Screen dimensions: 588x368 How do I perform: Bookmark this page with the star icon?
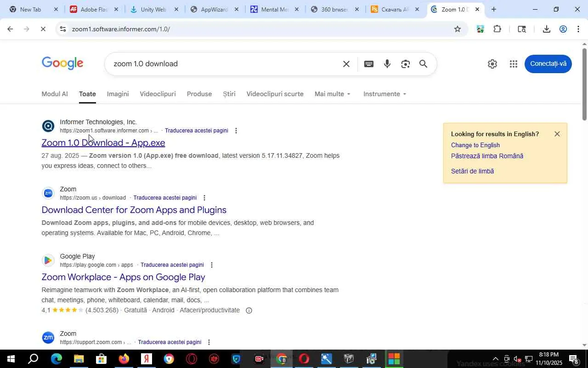(458, 29)
